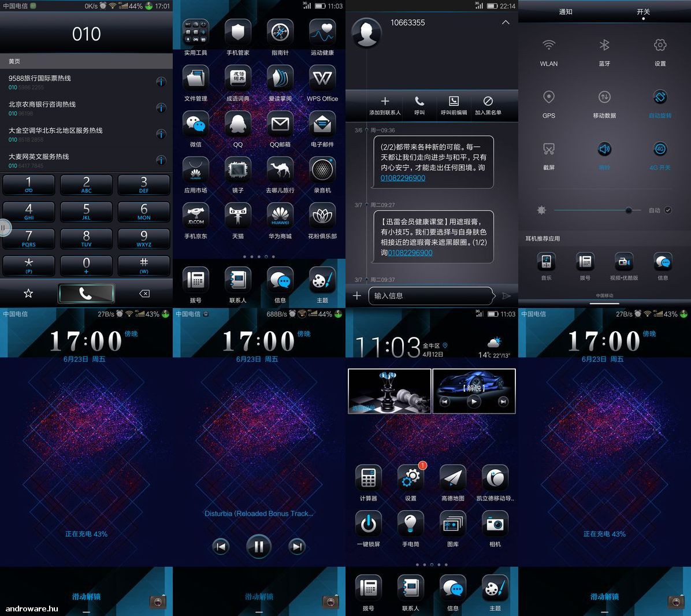Open the 手机京东 JD.COM app
The width and height of the screenshot is (691, 616).
pos(195,216)
